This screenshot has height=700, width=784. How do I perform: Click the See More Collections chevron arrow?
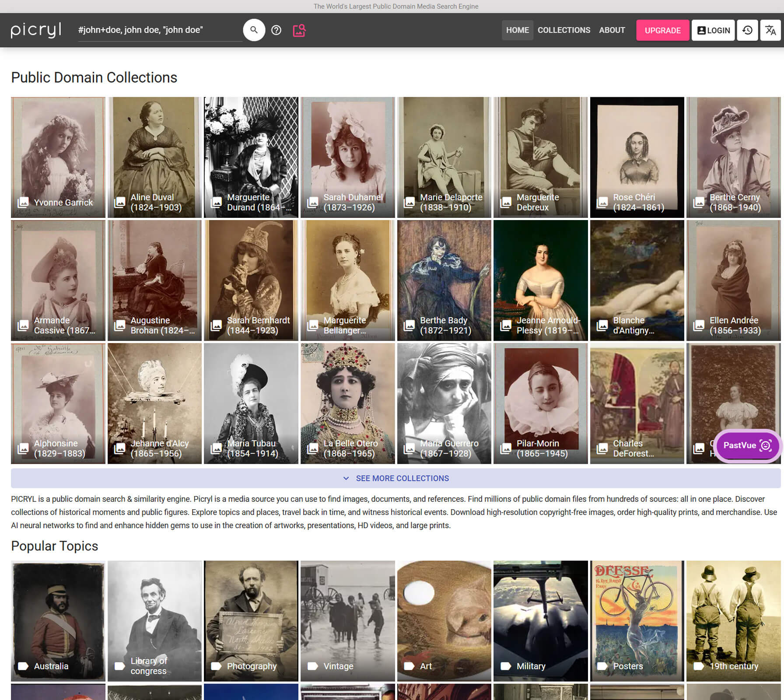(x=346, y=478)
